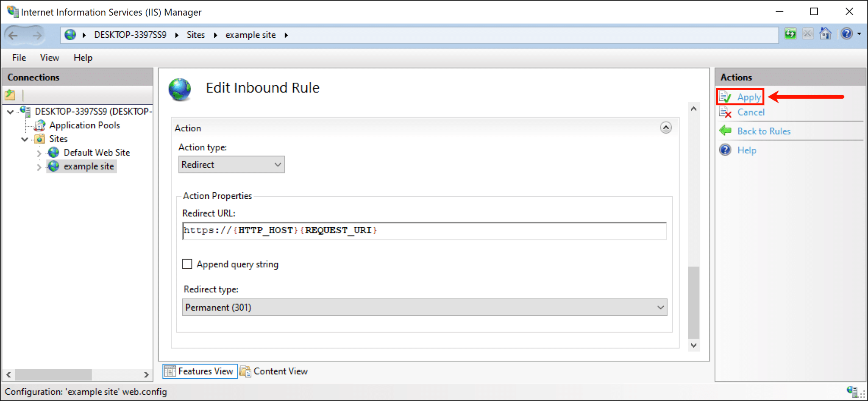Viewport: 868px width, 401px height.
Task: Click the Home icon in the address toolbar
Action: (x=825, y=33)
